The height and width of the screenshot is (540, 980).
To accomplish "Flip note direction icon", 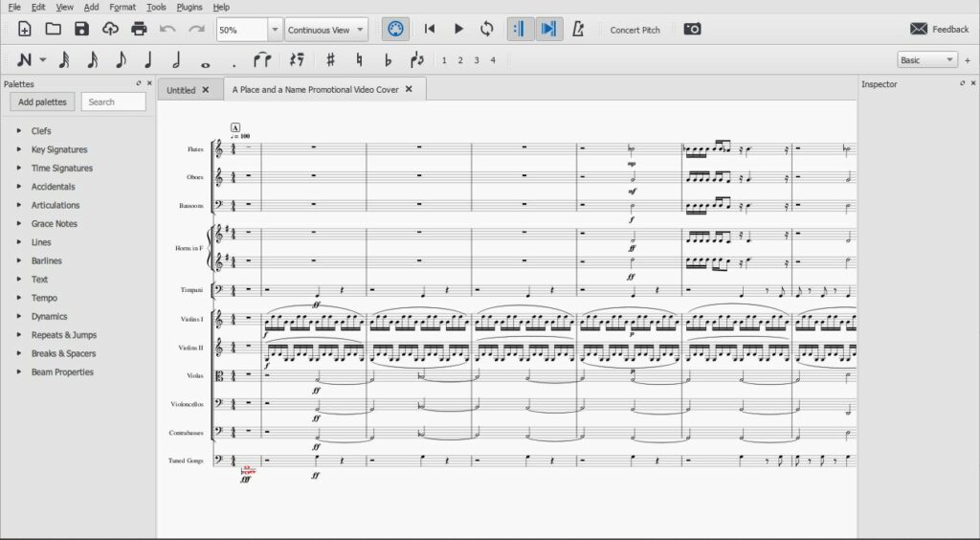I will (x=417, y=60).
